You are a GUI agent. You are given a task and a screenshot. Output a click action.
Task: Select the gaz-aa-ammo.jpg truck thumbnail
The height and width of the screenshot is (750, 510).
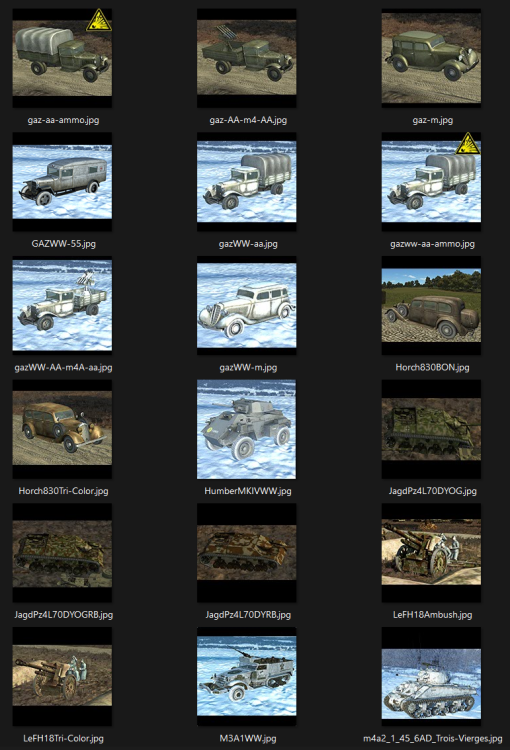[x=62, y=58]
